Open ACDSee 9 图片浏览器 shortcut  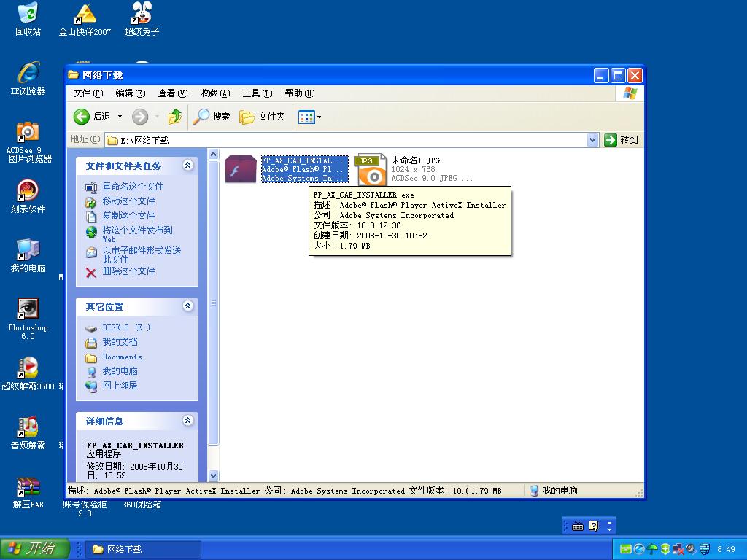pos(28,142)
